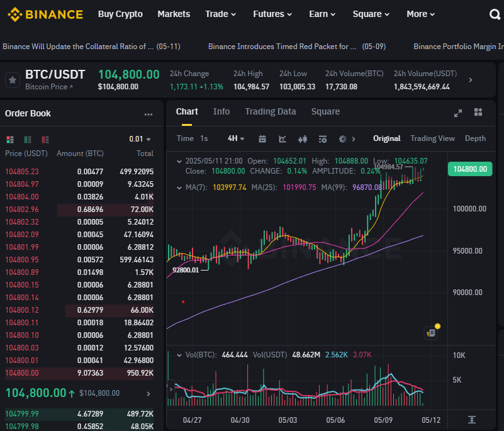Select the Original chart view

tap(387, 138)
